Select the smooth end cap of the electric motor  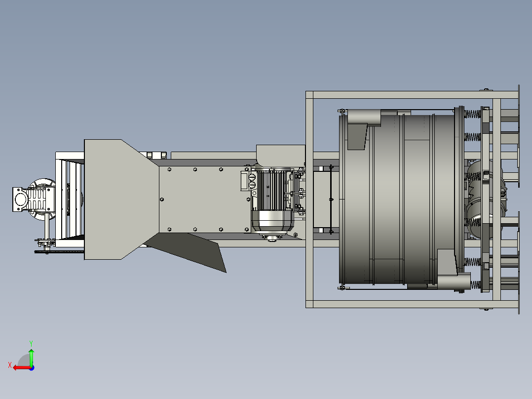(273, 221)
